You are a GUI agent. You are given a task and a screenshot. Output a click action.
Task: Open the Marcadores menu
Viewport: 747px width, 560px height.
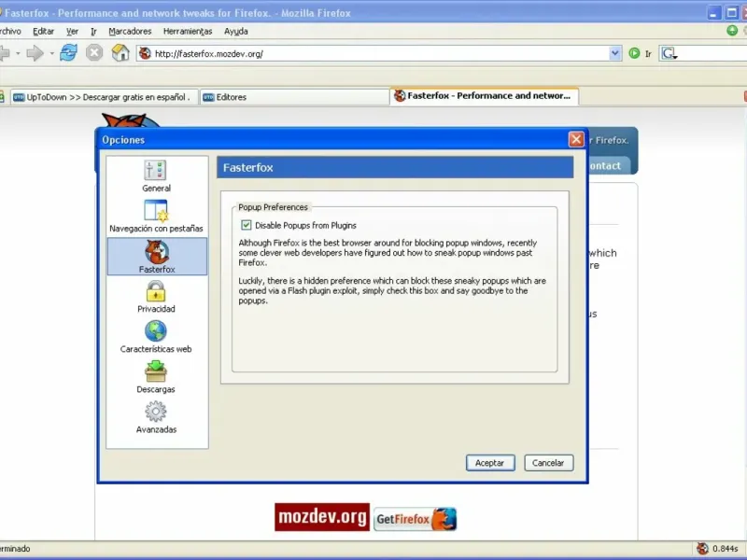130,32
